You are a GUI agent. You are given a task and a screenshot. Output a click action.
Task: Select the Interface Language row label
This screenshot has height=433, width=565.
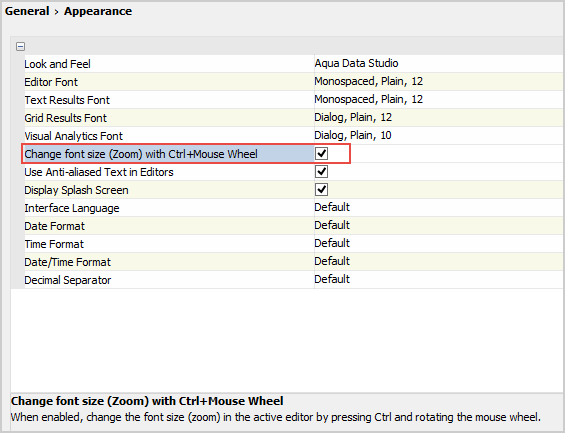coord(72,208)
